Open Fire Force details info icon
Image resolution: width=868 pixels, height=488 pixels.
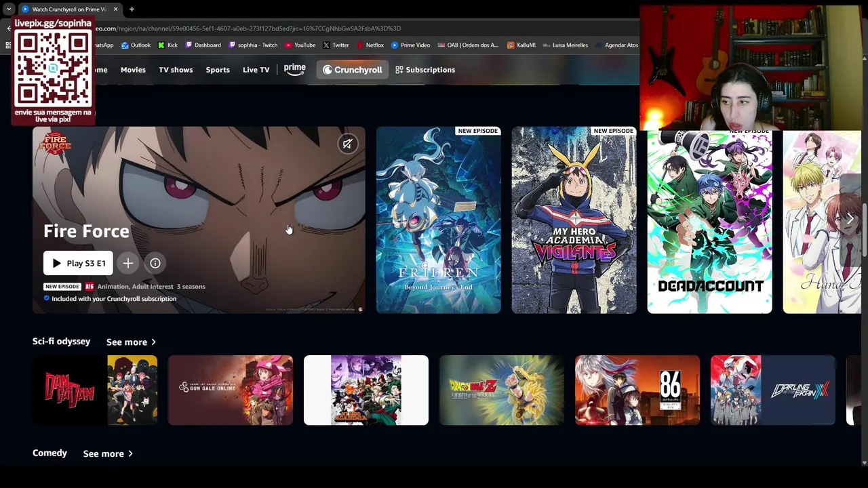[155, 263]
